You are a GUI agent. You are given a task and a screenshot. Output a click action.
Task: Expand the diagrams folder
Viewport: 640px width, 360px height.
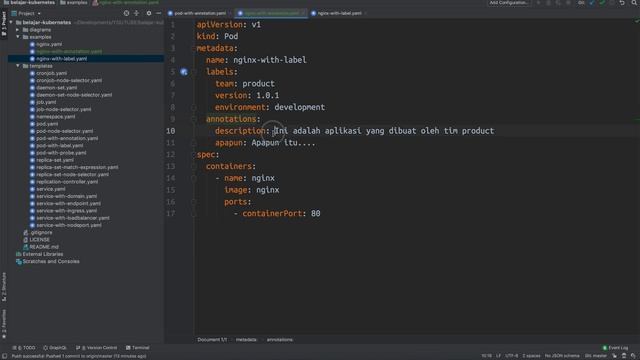coord(18,30)
